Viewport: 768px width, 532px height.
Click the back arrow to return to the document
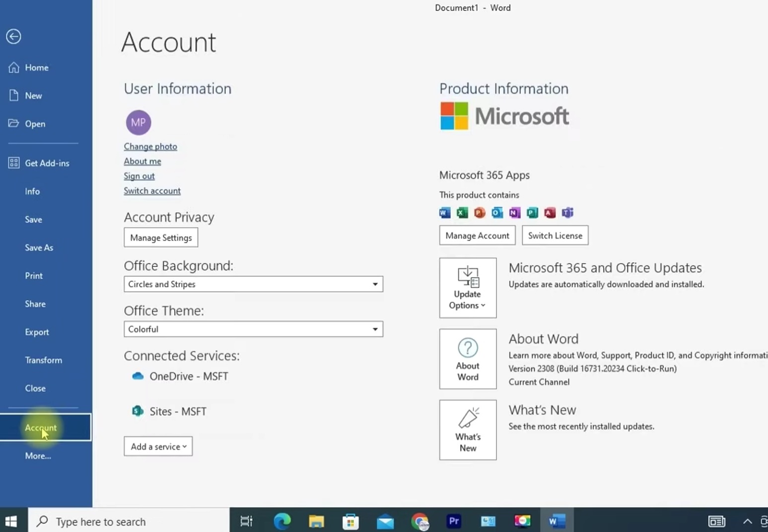click(x=13, y=36)
